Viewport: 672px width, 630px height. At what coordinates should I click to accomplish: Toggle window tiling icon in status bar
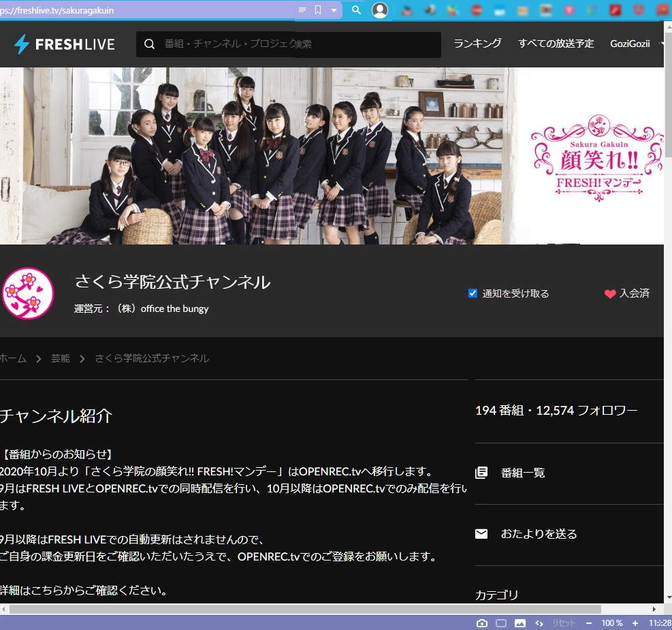501,623
